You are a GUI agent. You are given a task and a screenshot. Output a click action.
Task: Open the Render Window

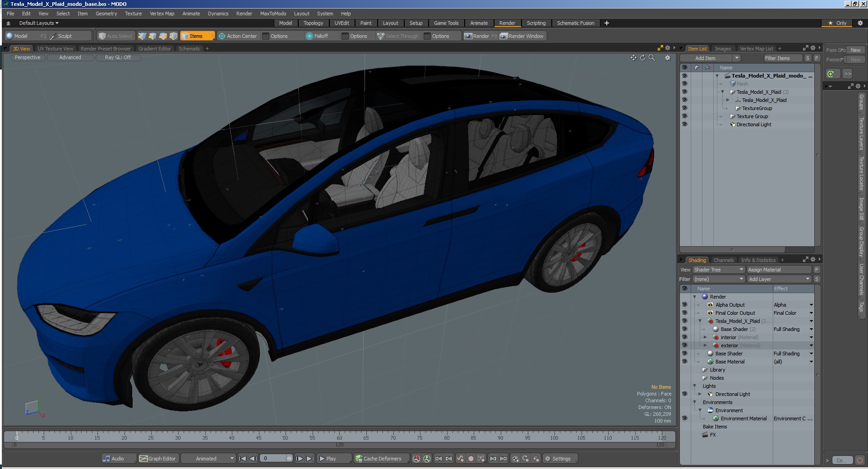tap(522, 36)
